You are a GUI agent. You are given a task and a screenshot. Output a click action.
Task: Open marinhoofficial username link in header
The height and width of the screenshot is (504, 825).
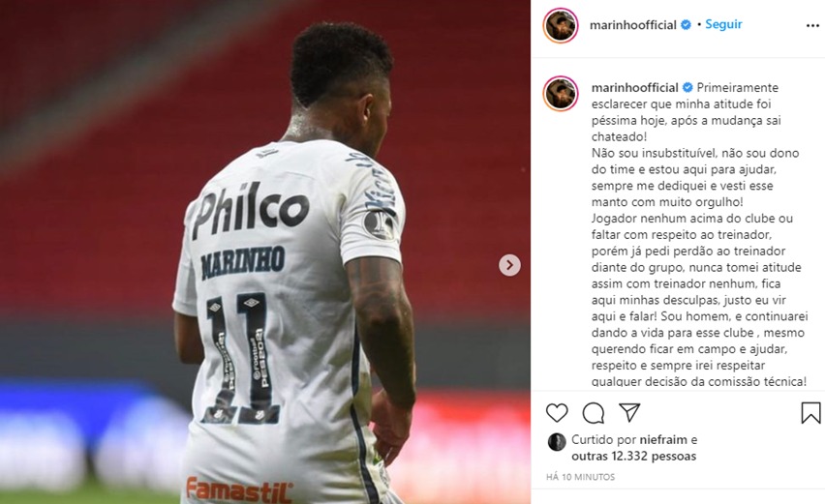(x=633, y=25)
